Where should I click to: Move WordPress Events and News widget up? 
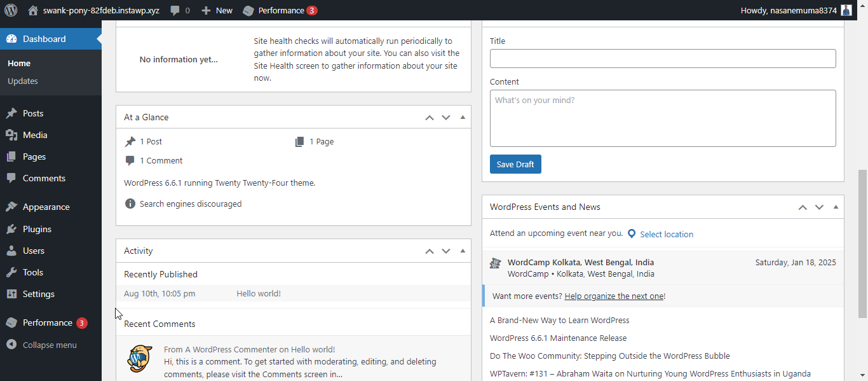click(x=803, y=207)
